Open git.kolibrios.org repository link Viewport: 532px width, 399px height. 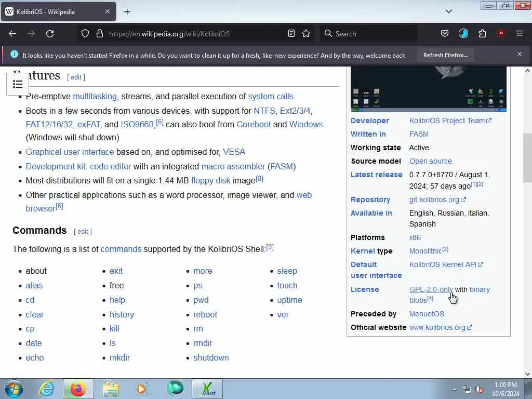pyautogui.click(x=437, y=199)
